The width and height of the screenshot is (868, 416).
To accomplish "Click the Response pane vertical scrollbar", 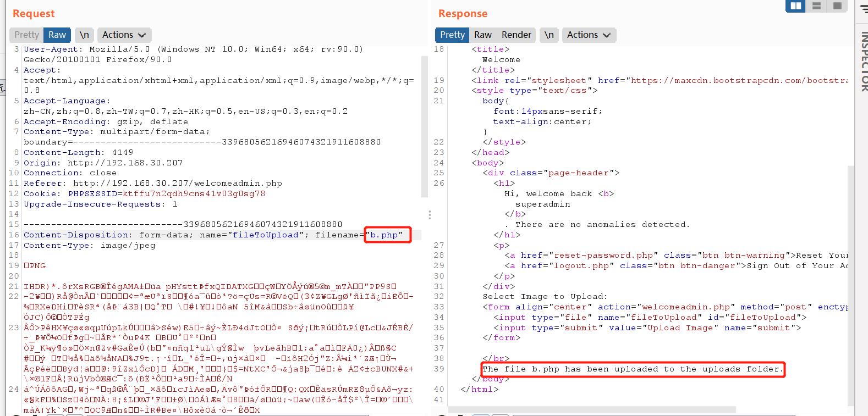I will [851, 286].
